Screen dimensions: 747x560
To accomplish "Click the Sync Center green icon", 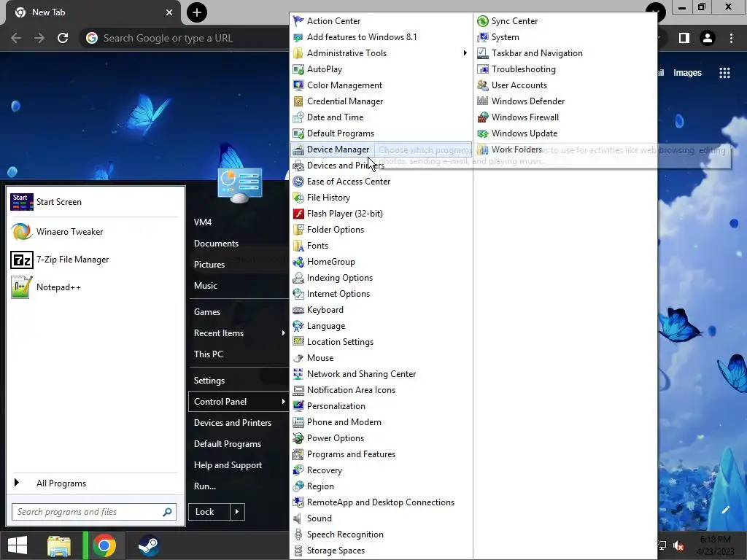I will click(x=483, y=21).
